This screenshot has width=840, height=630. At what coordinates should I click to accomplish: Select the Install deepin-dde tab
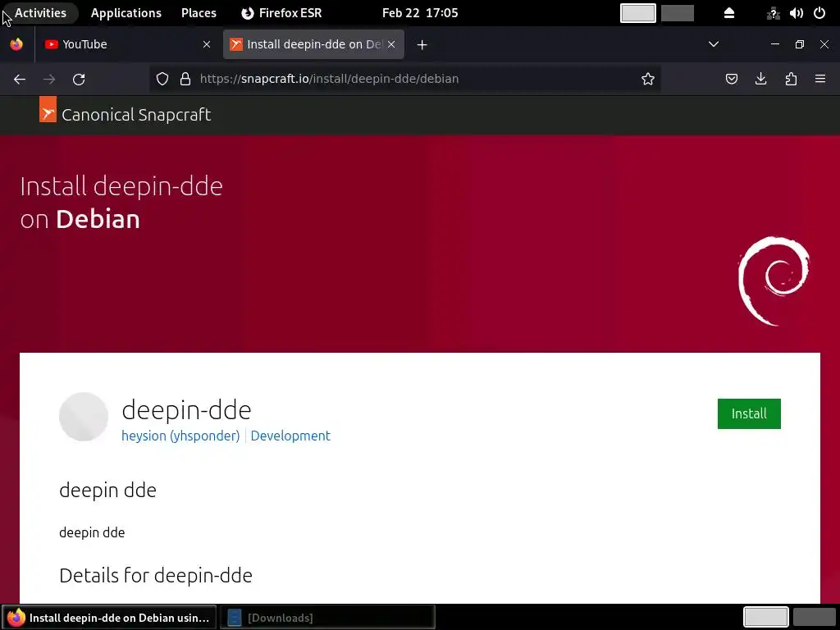click(313, 44)
